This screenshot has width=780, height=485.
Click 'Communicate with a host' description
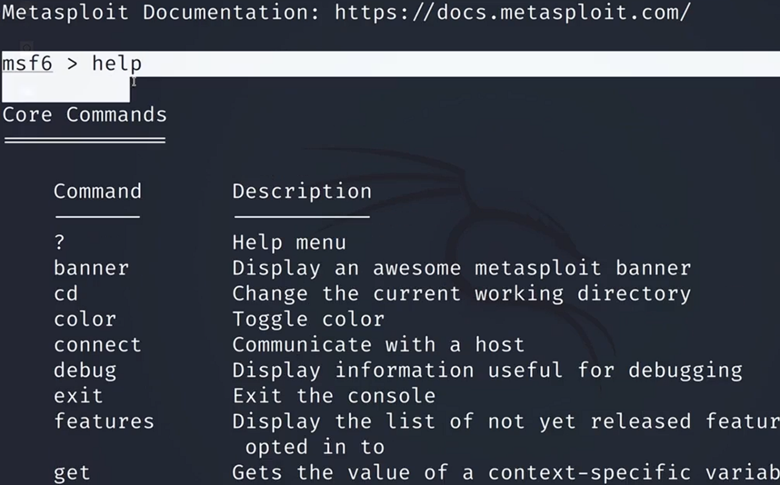click(x=379, y=345)
